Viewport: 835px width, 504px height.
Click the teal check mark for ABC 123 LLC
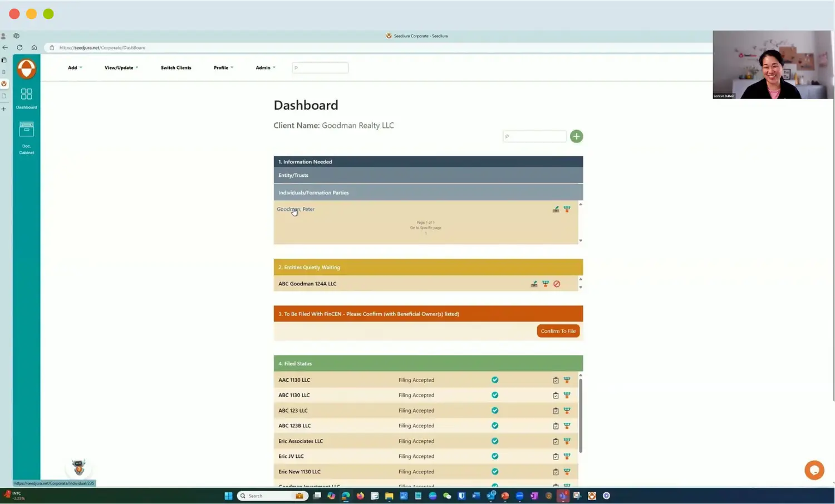[x=495, y=411]
